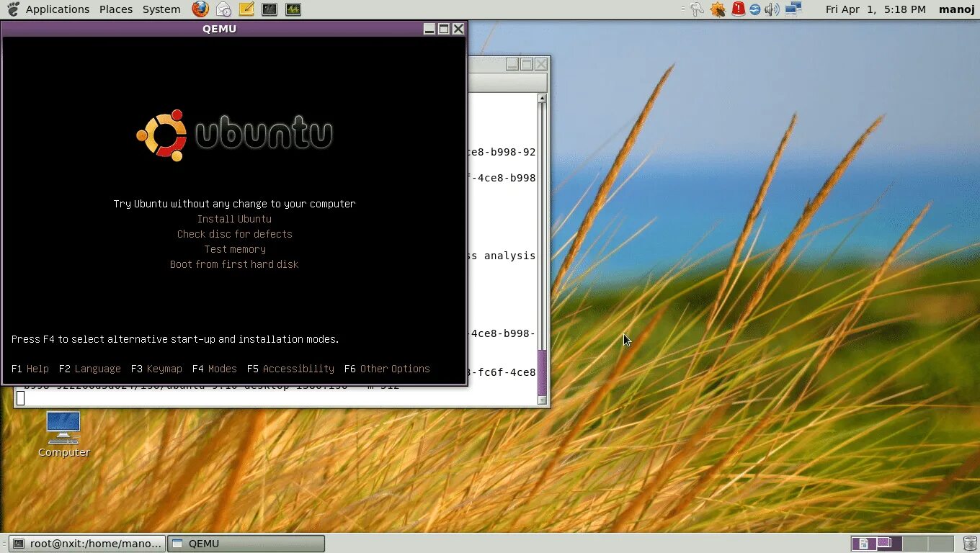Click terminal scrollbar down arrow

(543, 400)
